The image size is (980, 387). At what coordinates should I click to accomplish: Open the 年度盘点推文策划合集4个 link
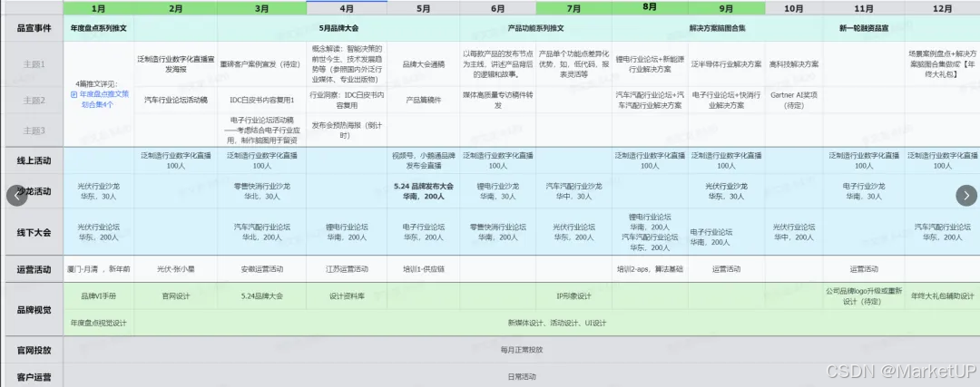99,100
